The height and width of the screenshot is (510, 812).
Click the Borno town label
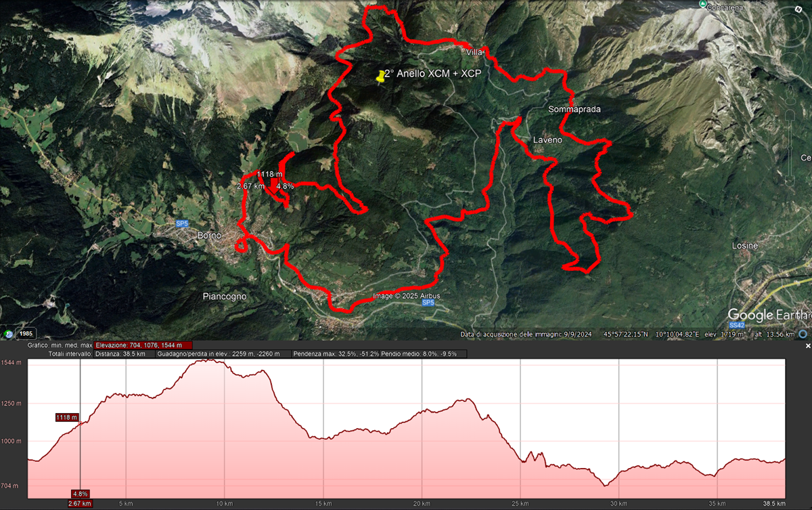[x=209, y=235]
